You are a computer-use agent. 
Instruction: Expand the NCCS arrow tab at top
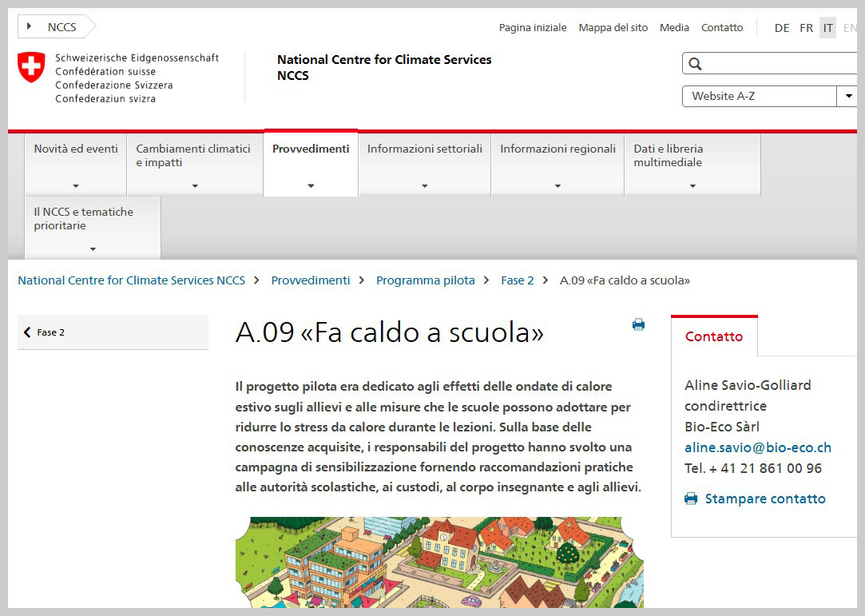(x=54, y=27)
